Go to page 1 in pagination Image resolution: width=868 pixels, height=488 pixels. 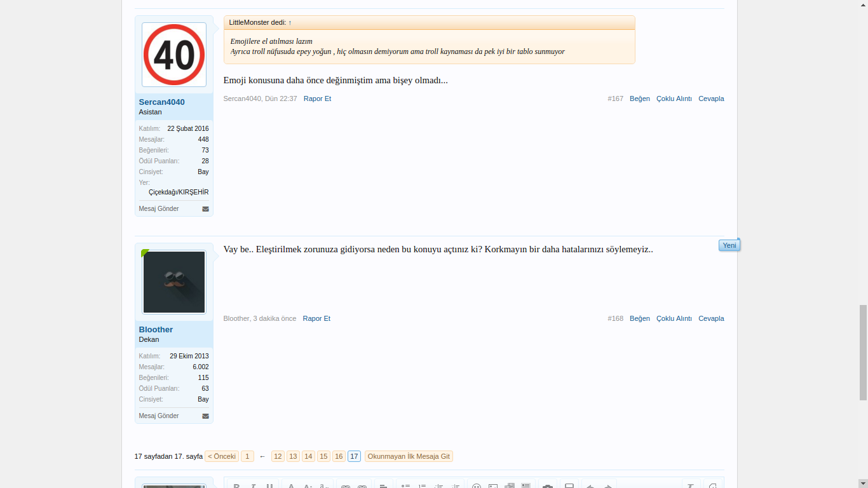pyautogui.click(x=247, y=456)
